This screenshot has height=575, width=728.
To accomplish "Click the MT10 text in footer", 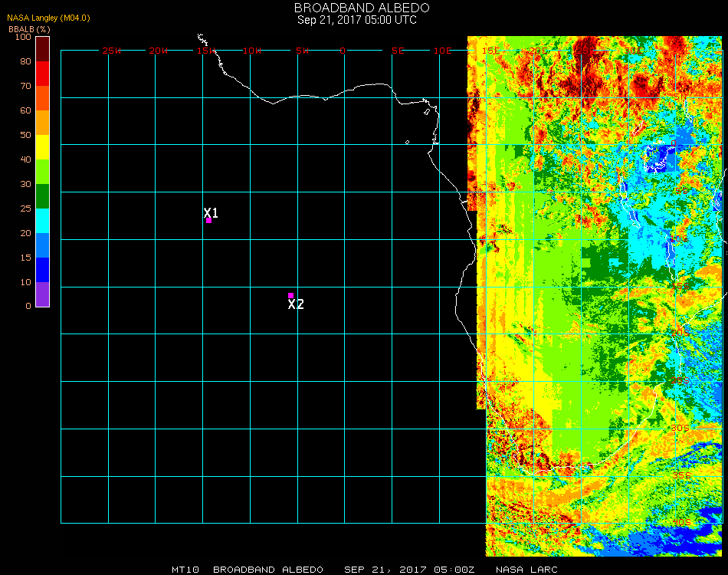I will (185, 570).
